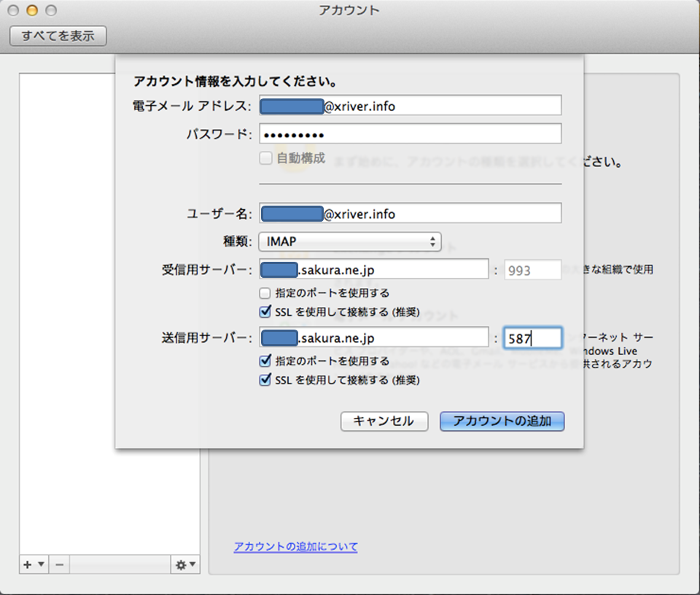Click the アカウントの追加 button

[x=502, y=421]
